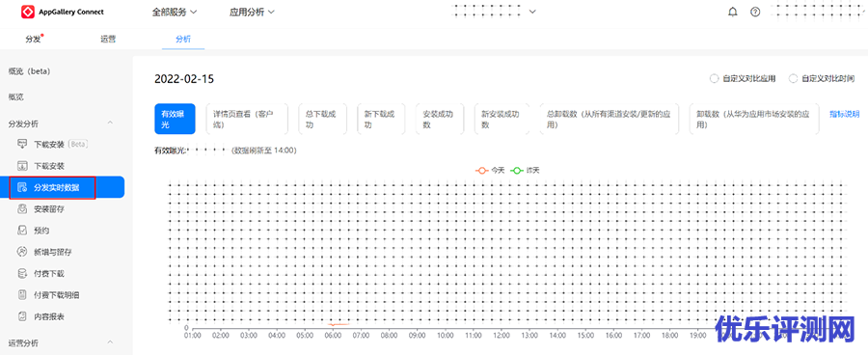Switch to the 运营 tab

point(108,40)
